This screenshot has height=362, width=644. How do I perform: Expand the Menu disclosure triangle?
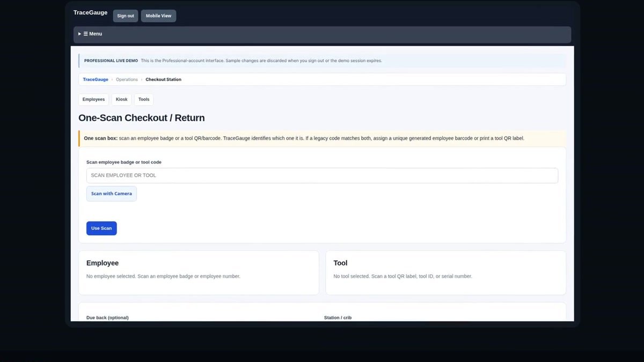pyautogui.click(x=79, y=34)
